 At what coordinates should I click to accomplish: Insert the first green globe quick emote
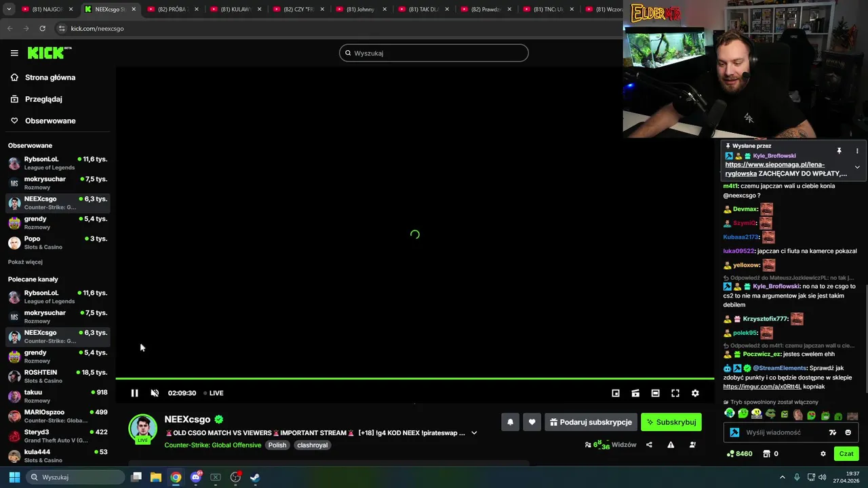click(730, 413)
